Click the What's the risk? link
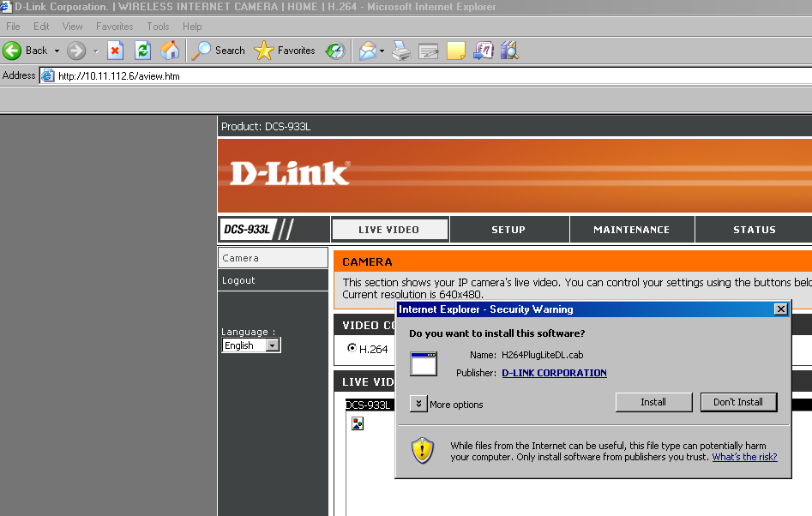The width and height of the screenshot is (812, 516). point(744,457)
